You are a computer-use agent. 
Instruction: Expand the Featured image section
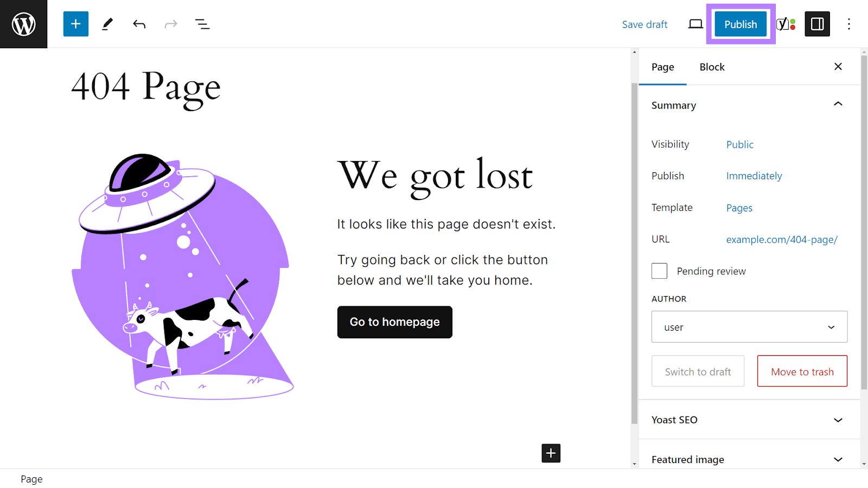point(838,459)
